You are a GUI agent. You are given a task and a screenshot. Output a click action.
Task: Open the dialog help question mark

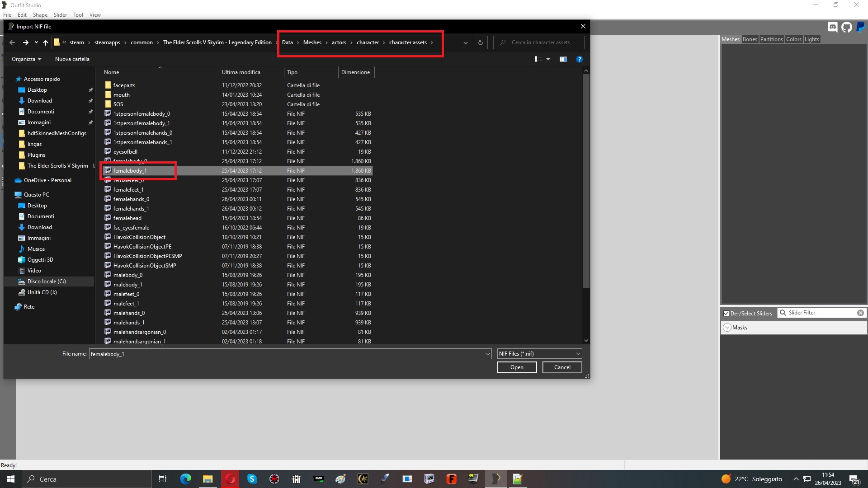pos(579,59)
